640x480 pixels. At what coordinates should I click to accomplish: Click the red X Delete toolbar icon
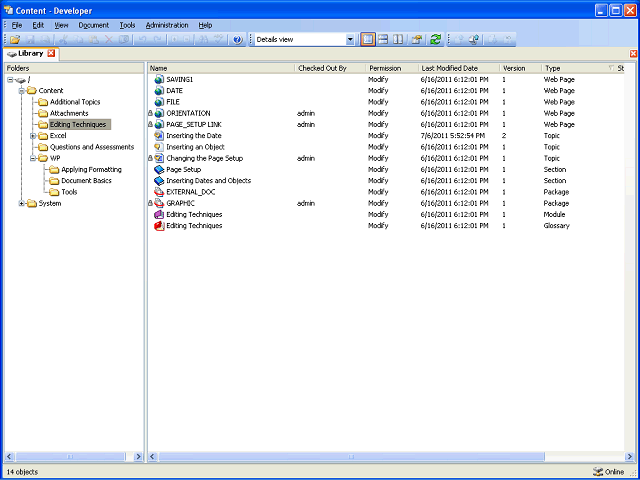click(x=109, y=40)
